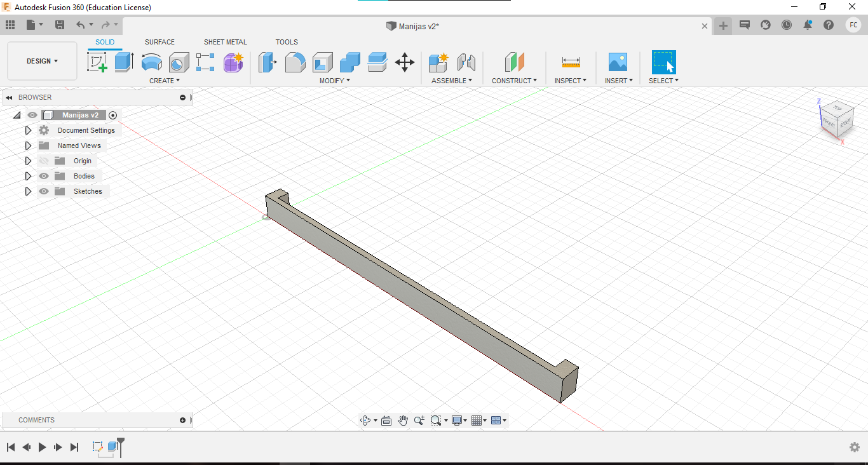Open the INSERT dropdown menu
This screenshot has height=465, width=868.
pyautogui.click(x=619, y=81)
